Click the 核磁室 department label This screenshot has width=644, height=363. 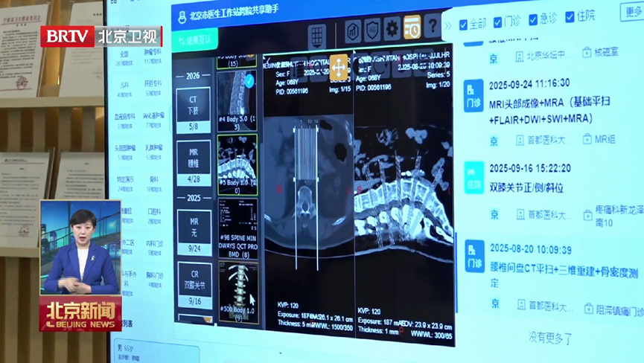coord(606,52)
